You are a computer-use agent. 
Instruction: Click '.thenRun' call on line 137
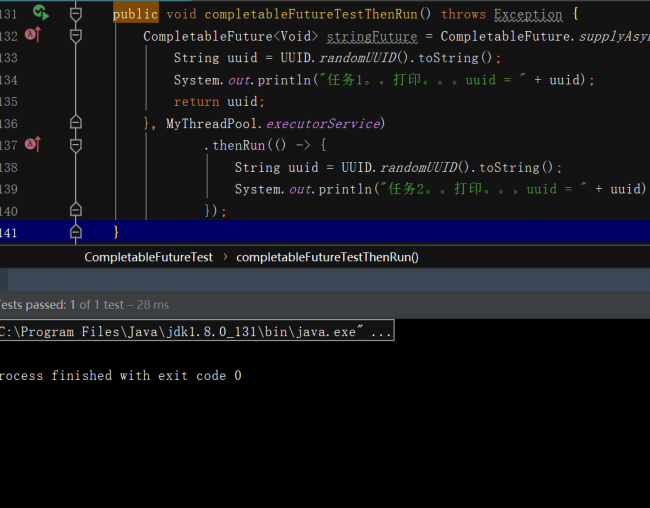235,146
